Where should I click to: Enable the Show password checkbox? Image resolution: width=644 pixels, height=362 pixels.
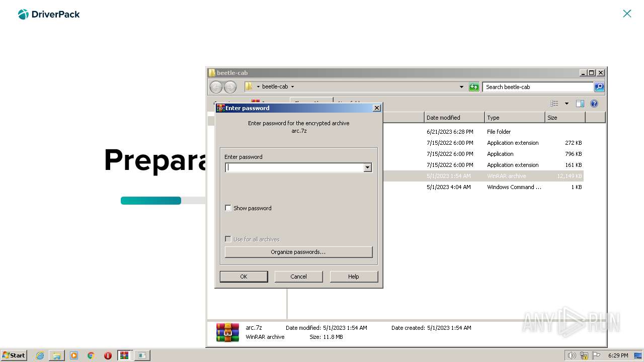(228, 208)
